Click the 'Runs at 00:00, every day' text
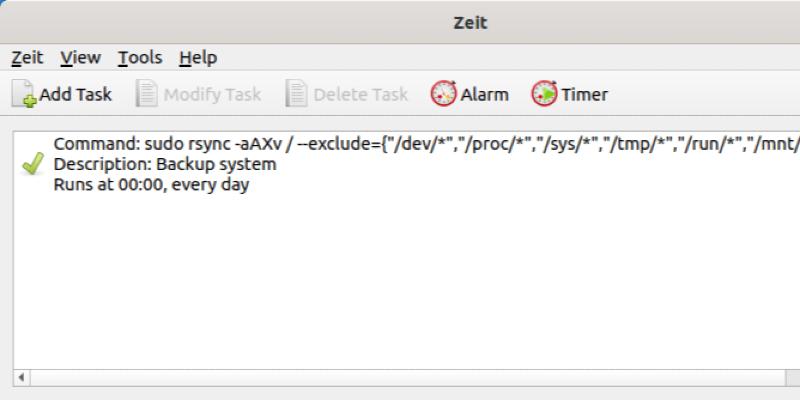 pos(151,184)
